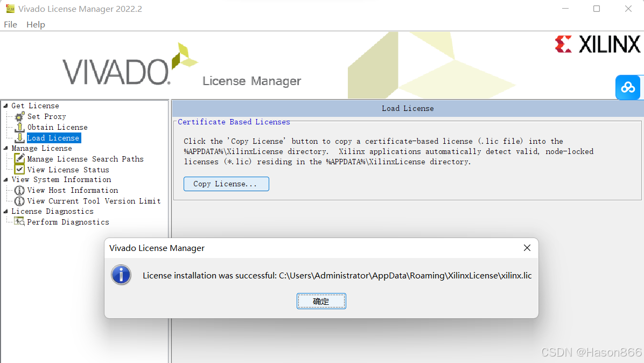Select Set Proxy in the tree

(x=46, y=117)
